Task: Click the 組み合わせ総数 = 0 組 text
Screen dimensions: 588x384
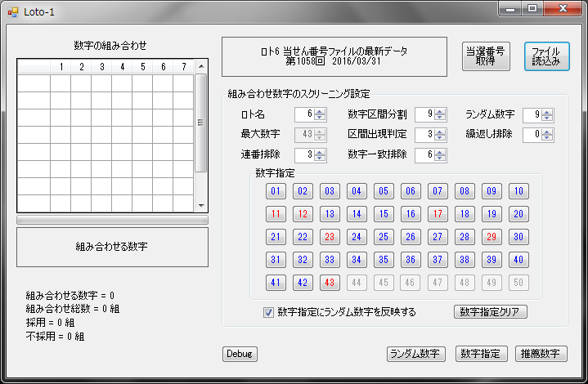Action: click(73, 309)
